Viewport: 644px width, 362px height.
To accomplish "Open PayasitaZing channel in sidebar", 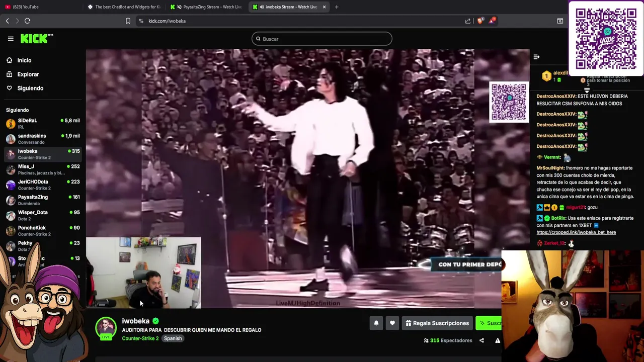I will click(x=42, y=200).
